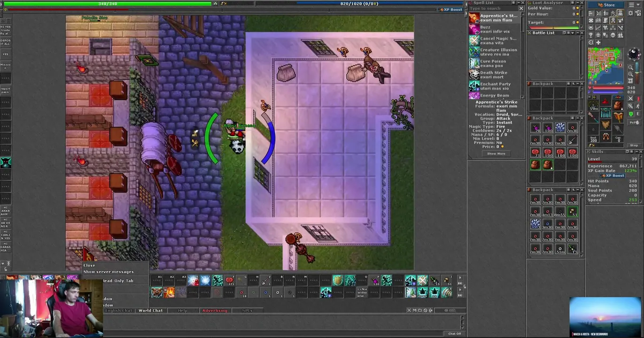Screen dimensions: 644x338
Task: Collapse the Battle List panel
Action: [578, 33]
